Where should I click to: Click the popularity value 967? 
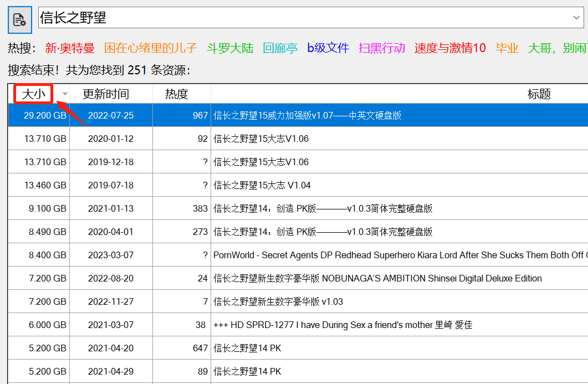coord(200,115)
